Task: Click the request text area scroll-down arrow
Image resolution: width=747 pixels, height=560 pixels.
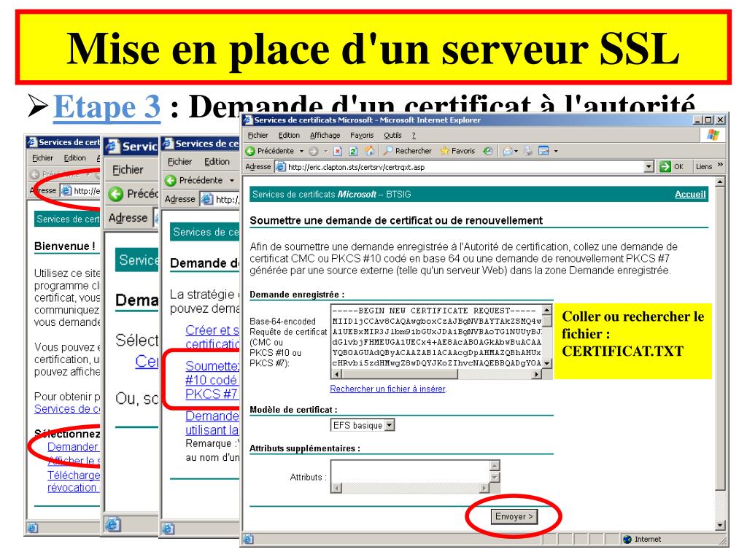Action: coord(547,363)
